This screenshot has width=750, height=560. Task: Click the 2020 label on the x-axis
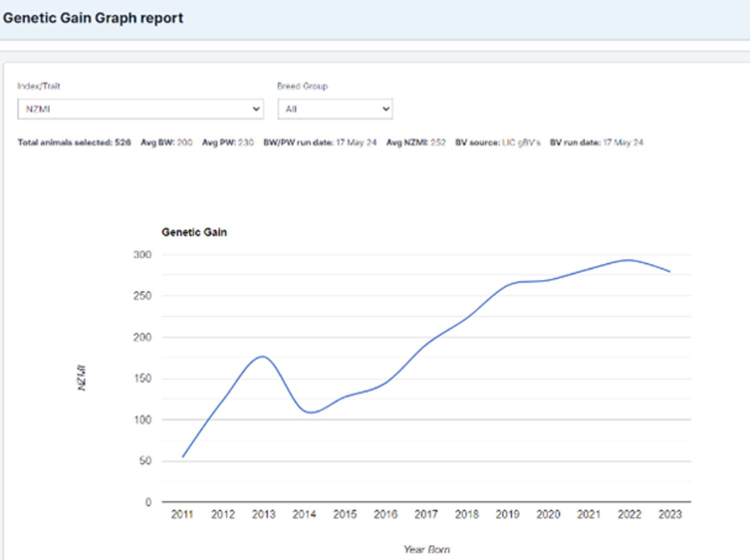pos(548,514)
